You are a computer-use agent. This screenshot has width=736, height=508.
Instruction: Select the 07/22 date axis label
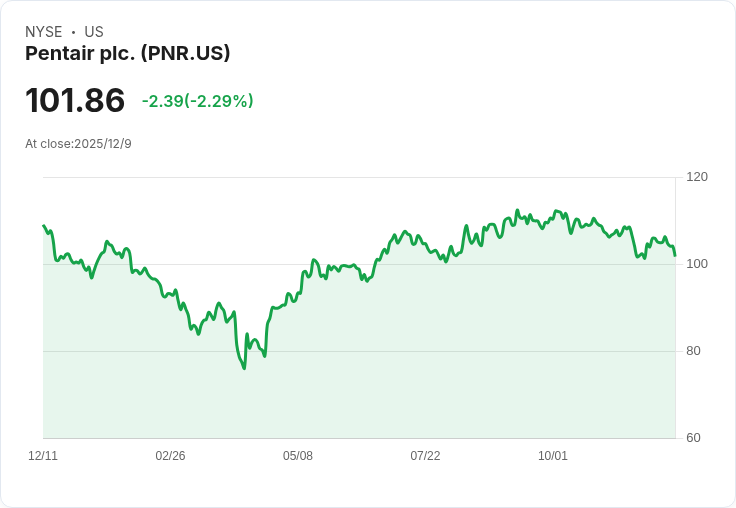tap(425, 455)
